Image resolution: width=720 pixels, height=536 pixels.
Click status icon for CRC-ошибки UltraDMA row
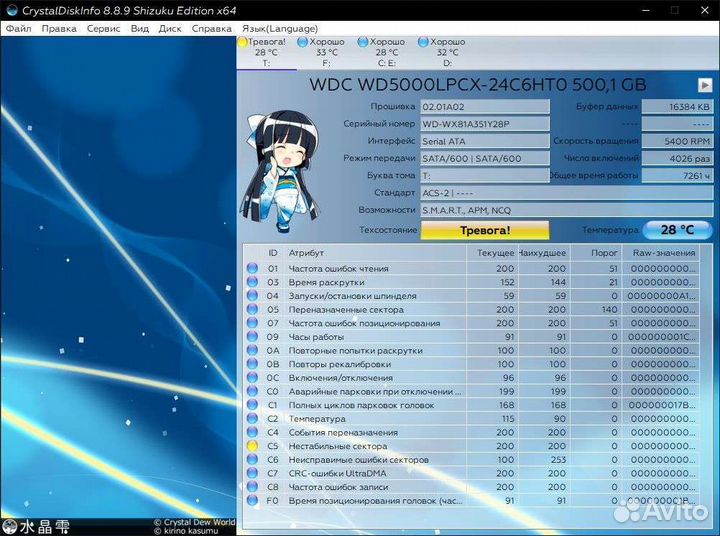coord(252,473)
